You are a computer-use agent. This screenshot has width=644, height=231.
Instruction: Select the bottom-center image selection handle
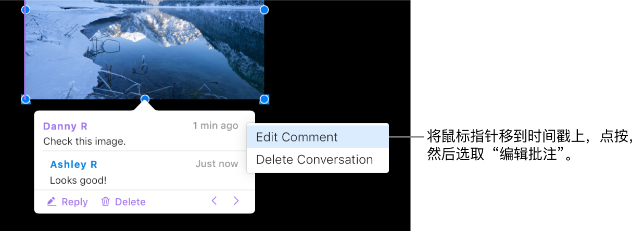[x=145, y=99]
